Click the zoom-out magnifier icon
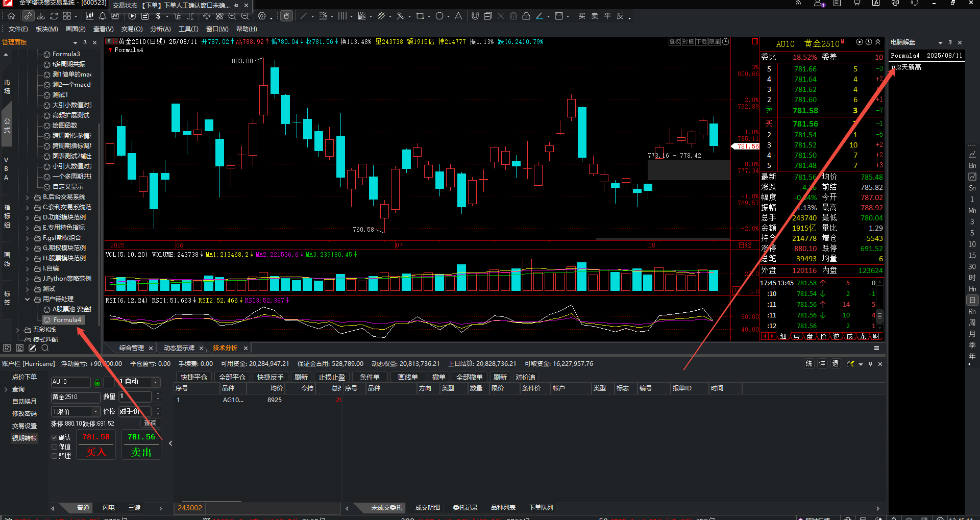This screenshot has height=520, width=980. [245, 16]
